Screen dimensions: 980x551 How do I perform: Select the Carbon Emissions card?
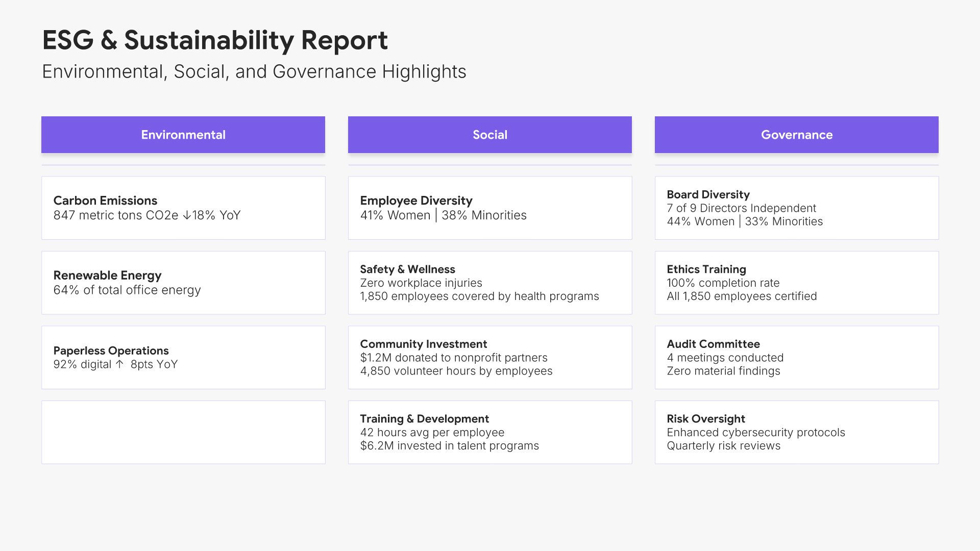point(183,208)
